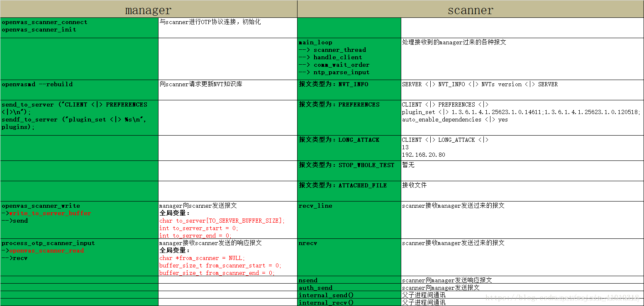Screen dimensions: 644x306
Task: Click the line "-->send"
Action: [15, 221]
